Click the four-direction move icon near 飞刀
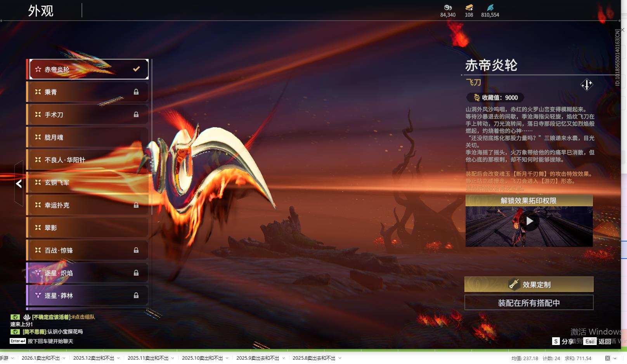627x364 pixels. tap(586, 85)
